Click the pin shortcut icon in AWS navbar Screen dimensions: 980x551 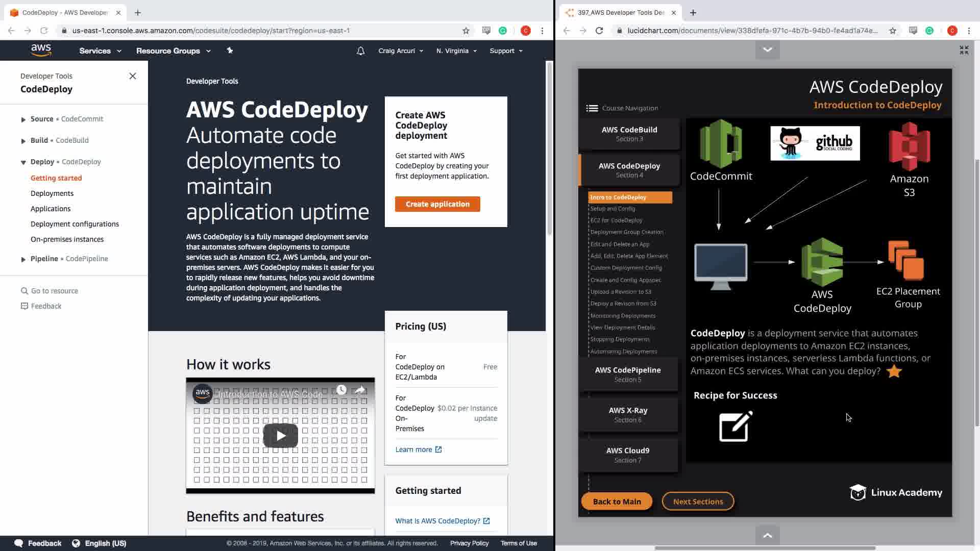point(230,51)
